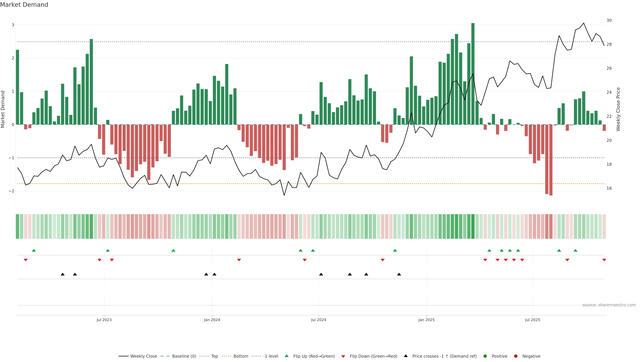Hide the Top threshold legend item
This screenshot has height=362, width=644.
(214, 356)
